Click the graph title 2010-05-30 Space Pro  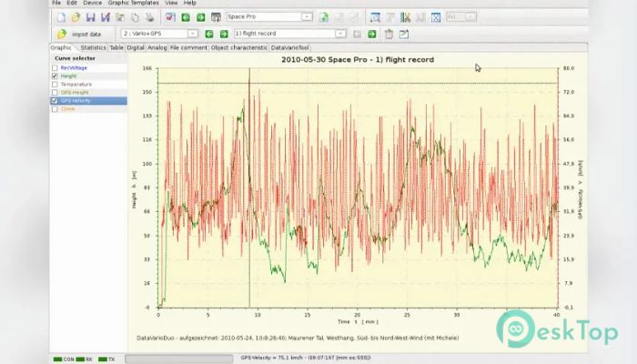(x=358, y=60)
